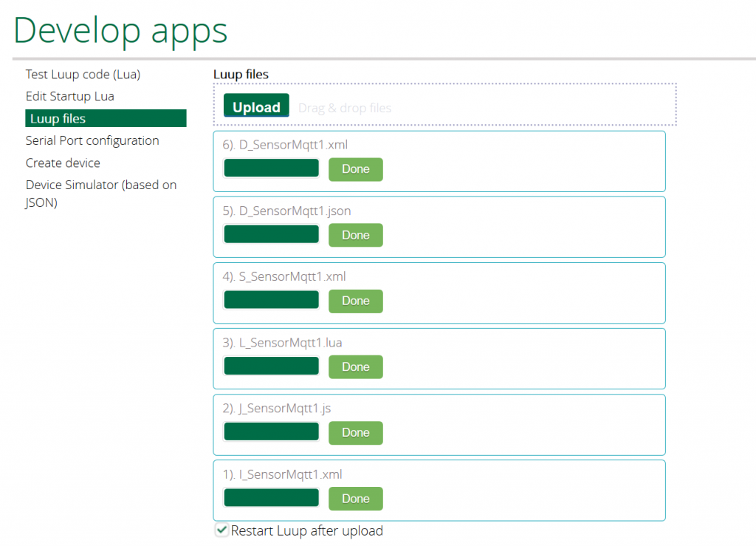This screenshot has width=756, height=546.
Task: Click the D_SensorMqtt1.json upload progress bar
Action: [x=272, y=234]
